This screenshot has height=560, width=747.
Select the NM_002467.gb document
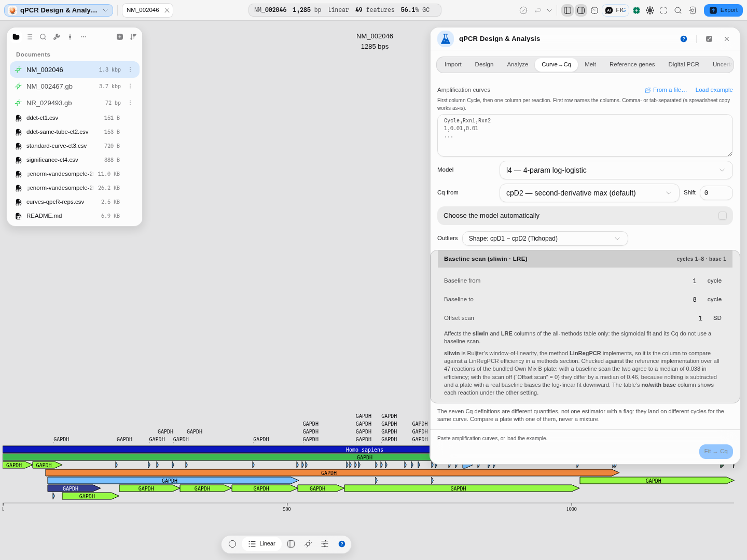coord(74,87)
